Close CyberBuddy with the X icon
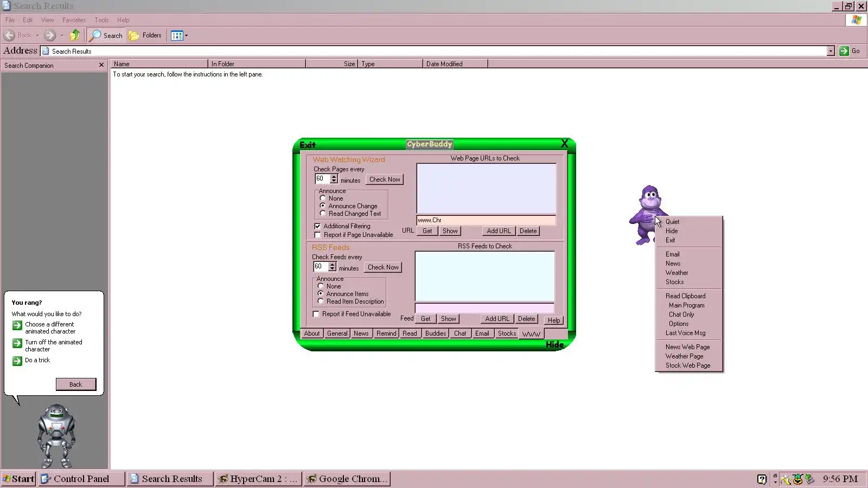 564,144
